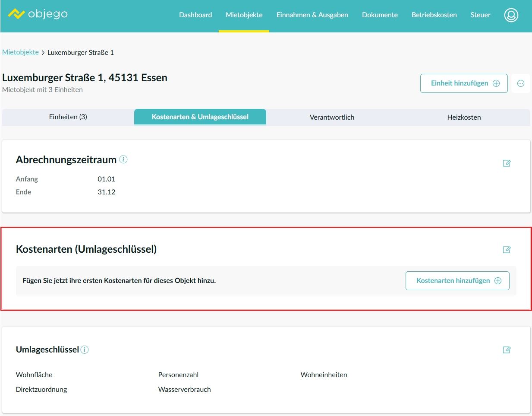Select Mietobjekte in the top navigation
The height and width of the screenshot is (416, 532).
[244, 15]
